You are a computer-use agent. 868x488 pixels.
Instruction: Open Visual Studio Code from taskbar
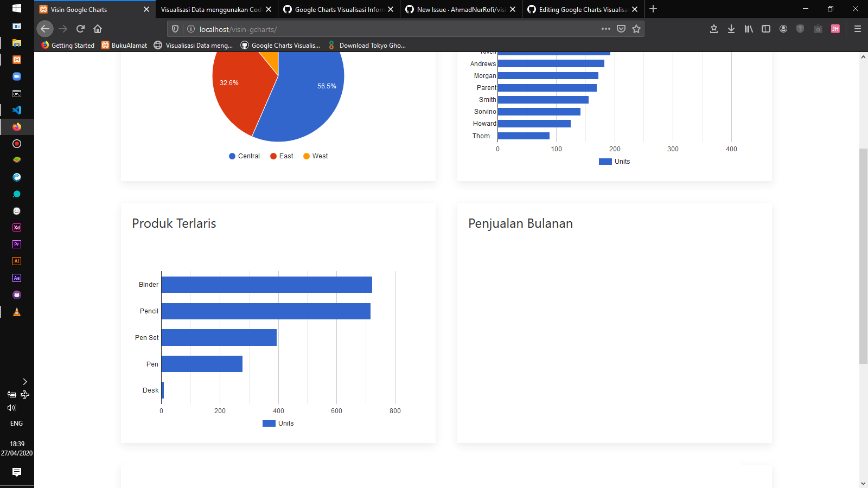(x=17, y=110)
